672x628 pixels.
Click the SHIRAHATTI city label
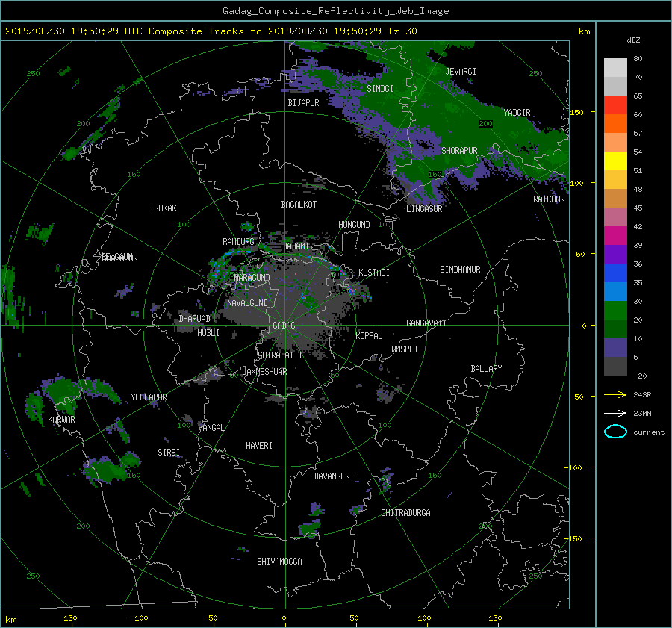click(280, 355)
